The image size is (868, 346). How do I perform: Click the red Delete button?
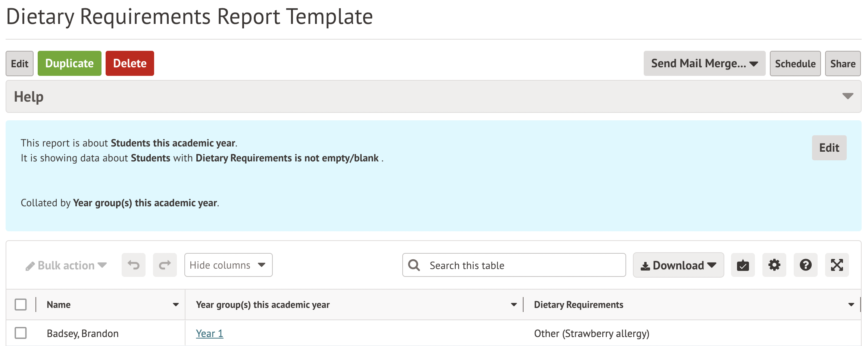[x=129, y=64]
